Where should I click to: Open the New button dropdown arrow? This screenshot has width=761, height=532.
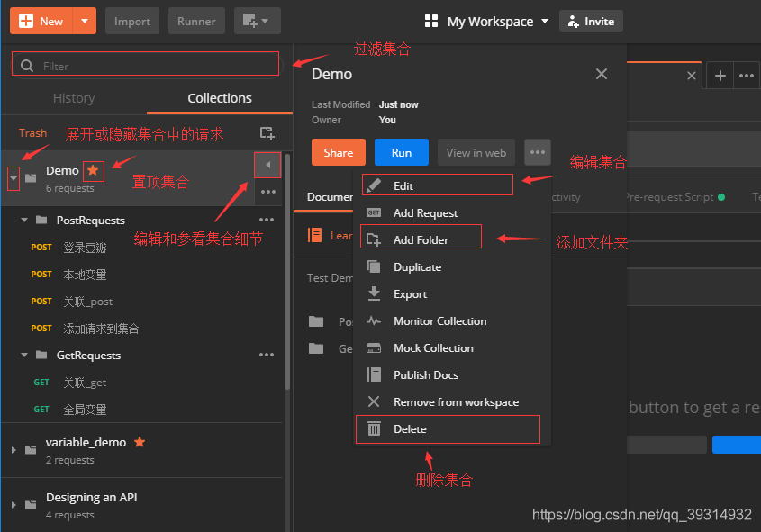[x=85, y=21]
